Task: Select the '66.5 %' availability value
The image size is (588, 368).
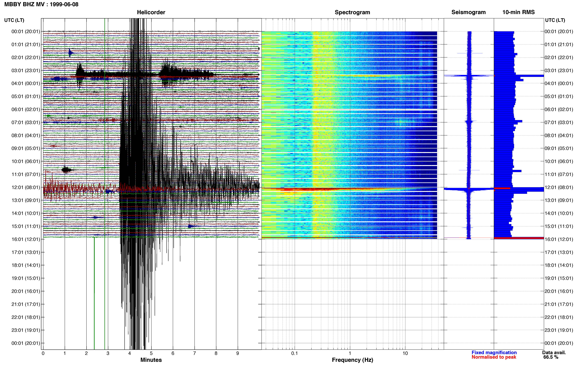Action: pos(551,357)
